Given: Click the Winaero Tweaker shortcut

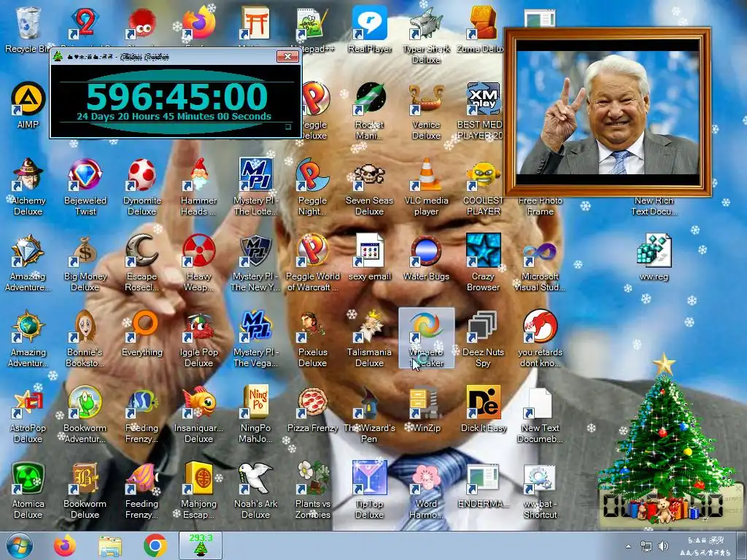Looking at the screenshot, I should point(426,338).
